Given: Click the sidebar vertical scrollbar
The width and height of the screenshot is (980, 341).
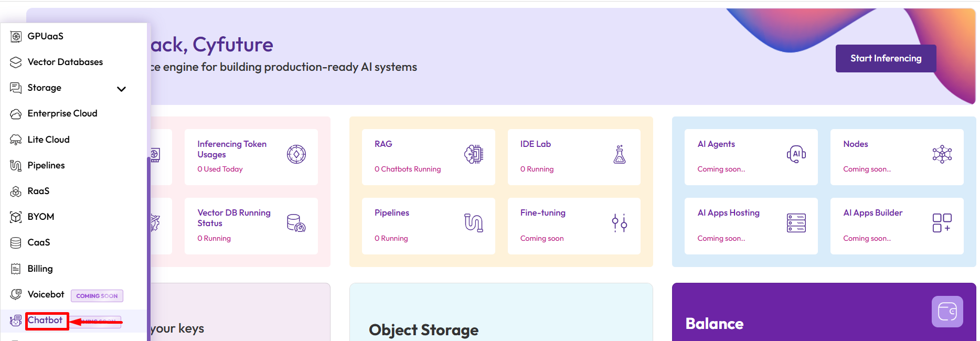Looking at the screenshot, I should tap(149, 247).
